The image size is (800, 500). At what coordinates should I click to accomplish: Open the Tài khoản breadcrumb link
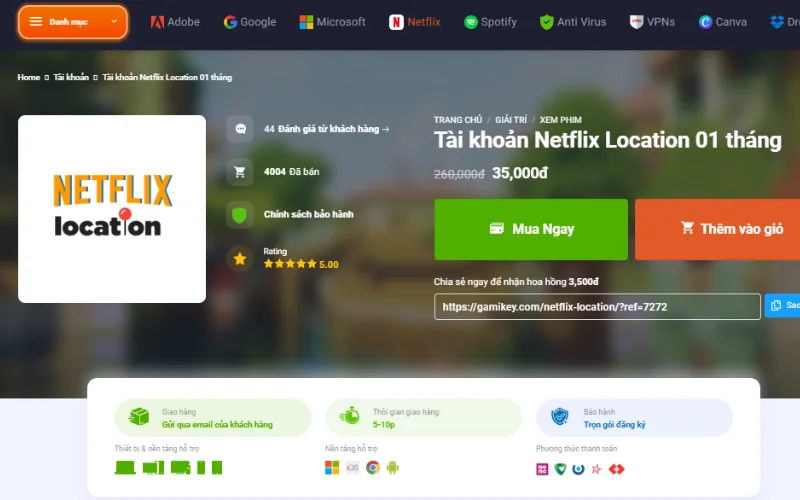71,77
